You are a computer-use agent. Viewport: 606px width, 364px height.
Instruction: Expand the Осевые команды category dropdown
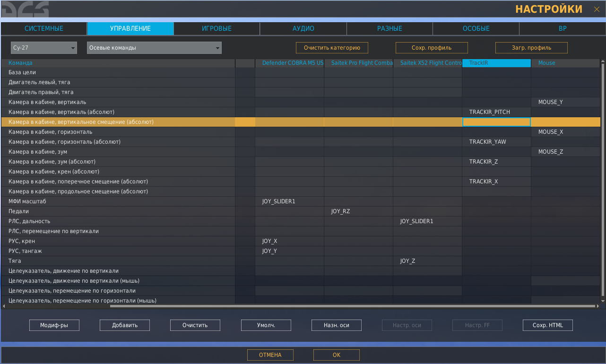pyautogui.click(x=154, y=48)
